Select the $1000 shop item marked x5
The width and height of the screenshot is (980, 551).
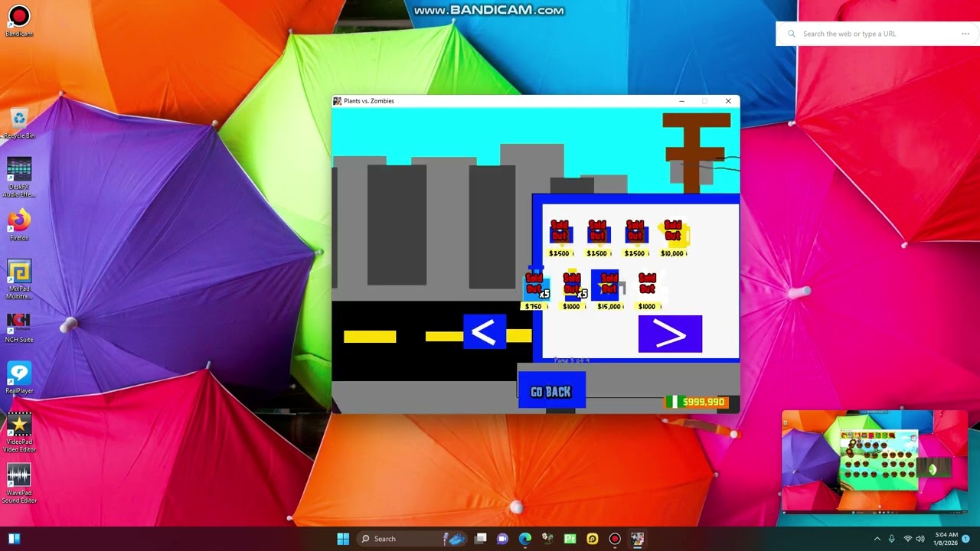(573, 285)
